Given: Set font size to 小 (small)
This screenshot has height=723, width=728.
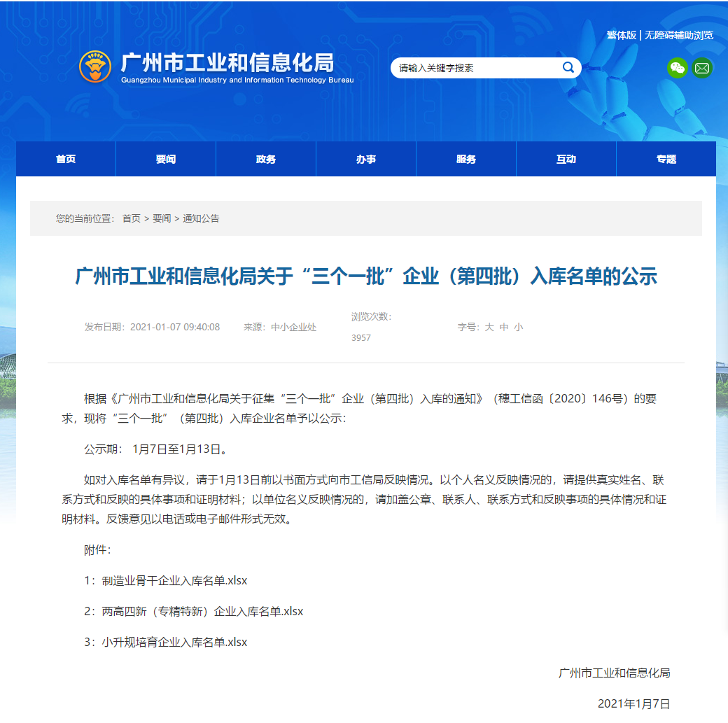Looking at the screenshot, I should click(518, 327).
